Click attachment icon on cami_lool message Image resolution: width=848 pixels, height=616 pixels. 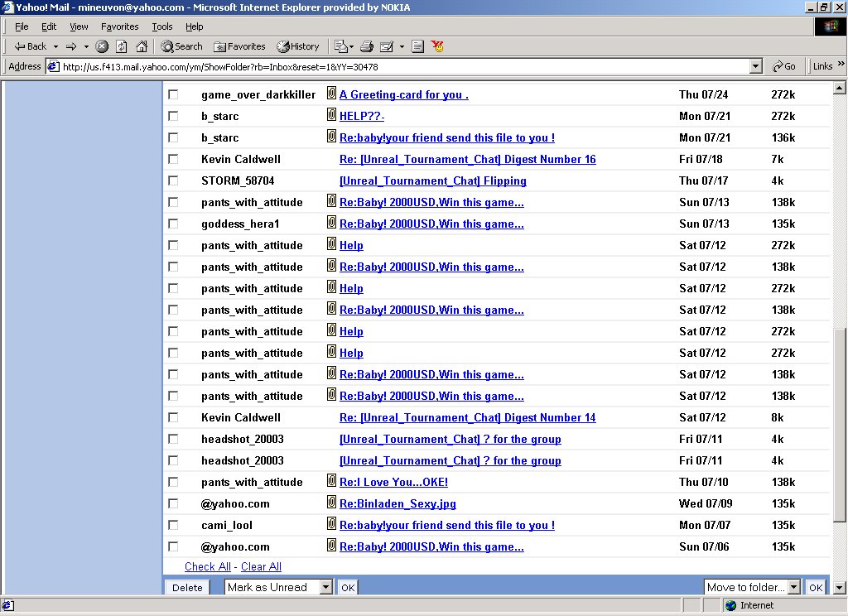tap(331, 524)
